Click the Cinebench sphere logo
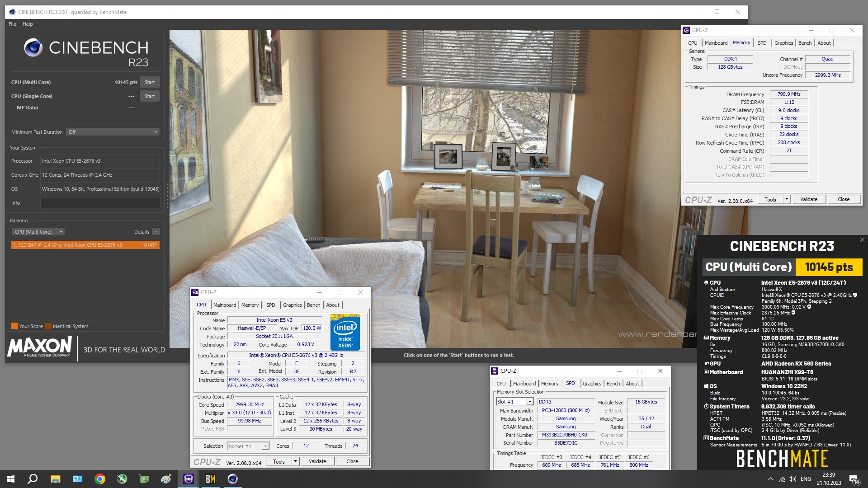The image size is (868, 488). (33, 47)
